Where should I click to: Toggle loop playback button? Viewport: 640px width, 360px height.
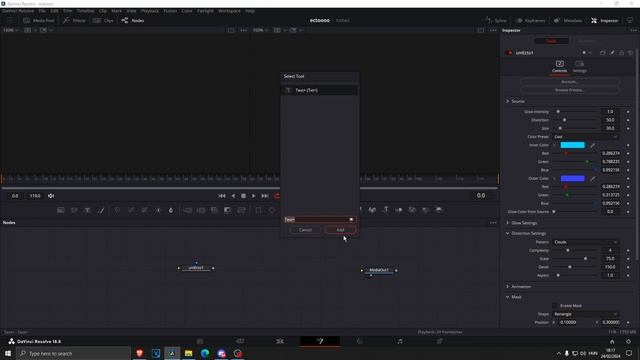pyautogui.click(x=277, y=196)
